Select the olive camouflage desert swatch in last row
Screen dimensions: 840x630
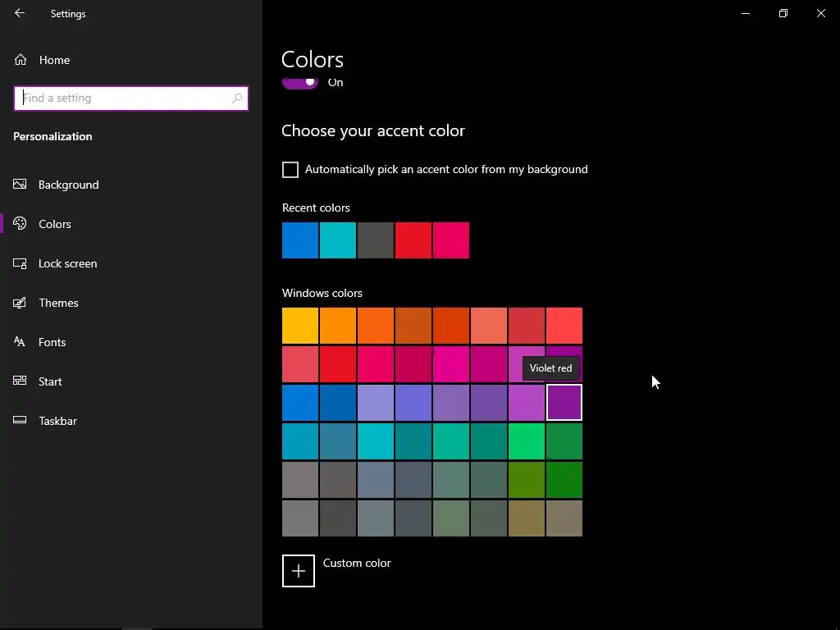pyautogui.click(x=527, y=518)
